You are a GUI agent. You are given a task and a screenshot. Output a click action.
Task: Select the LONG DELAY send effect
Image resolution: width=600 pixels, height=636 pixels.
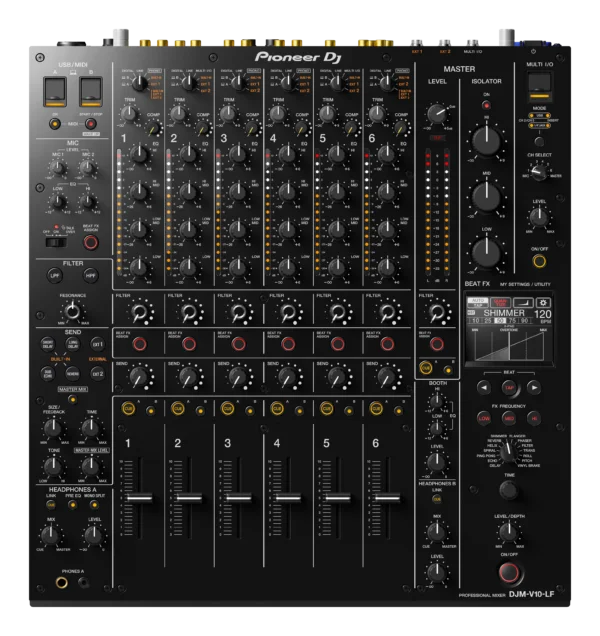(x=73, y=344)
